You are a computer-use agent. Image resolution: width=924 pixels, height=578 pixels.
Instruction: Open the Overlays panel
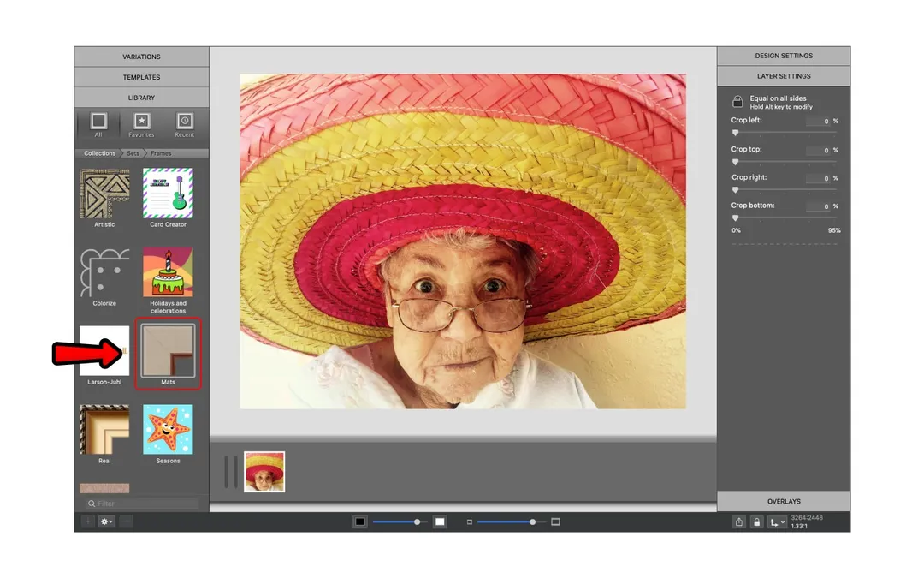pyautogui.click(x=783, y=501)
